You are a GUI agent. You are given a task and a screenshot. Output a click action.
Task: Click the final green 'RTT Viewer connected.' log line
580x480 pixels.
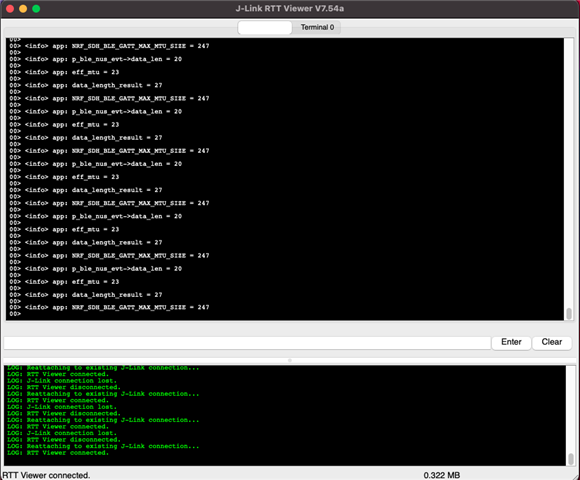click(x=58, y=453)
